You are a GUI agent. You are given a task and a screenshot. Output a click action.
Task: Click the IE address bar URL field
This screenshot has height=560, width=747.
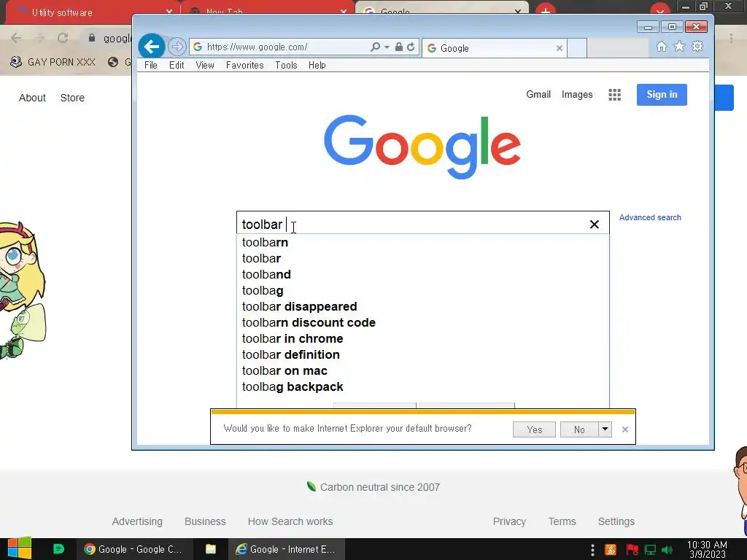coord(286,47)
